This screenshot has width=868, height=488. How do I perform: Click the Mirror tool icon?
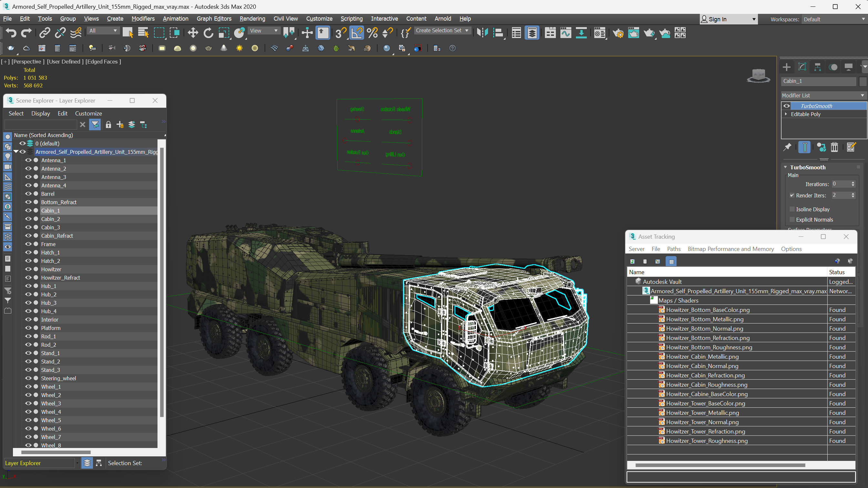482,33
